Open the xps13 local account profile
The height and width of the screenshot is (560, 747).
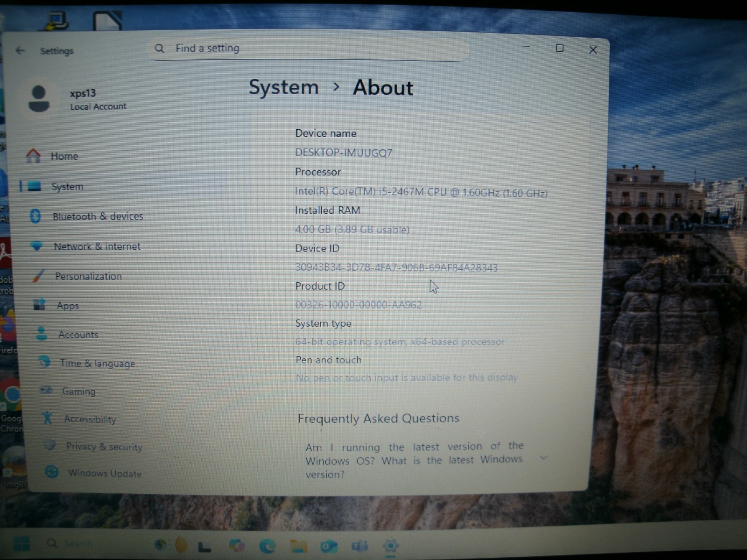[x=77, y=99]
